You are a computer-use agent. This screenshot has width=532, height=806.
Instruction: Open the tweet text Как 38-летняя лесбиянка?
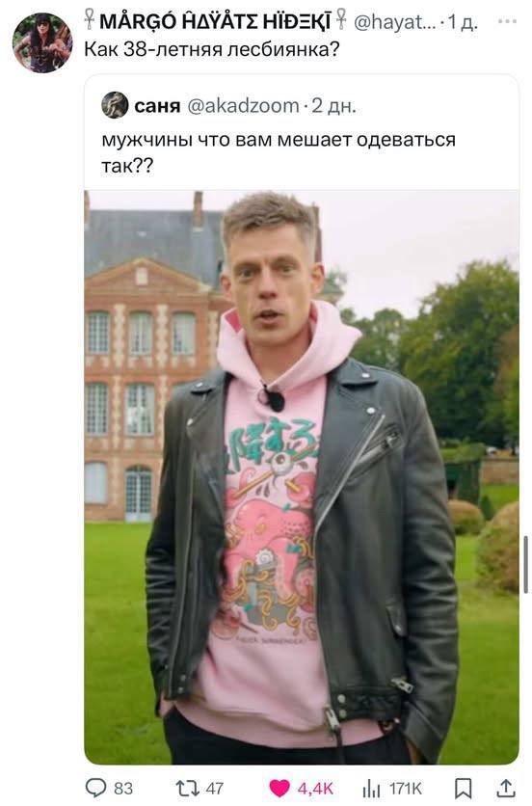[x=212, y=49]
